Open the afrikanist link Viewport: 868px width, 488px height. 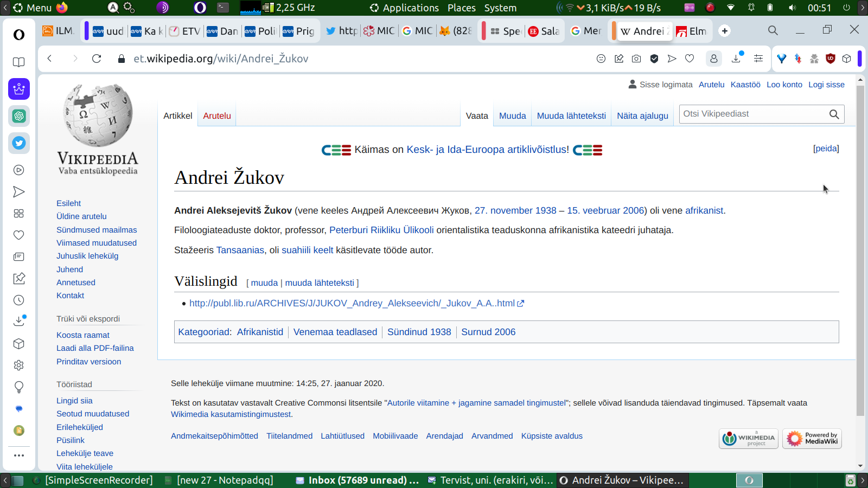coord(704,210)
